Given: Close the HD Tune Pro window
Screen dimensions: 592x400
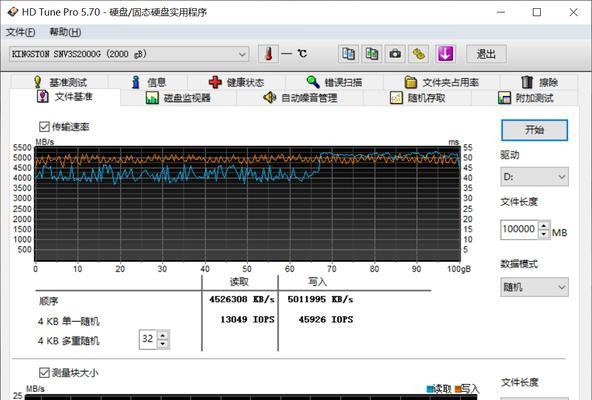Looking at the screenshot, I should [574, 12].
